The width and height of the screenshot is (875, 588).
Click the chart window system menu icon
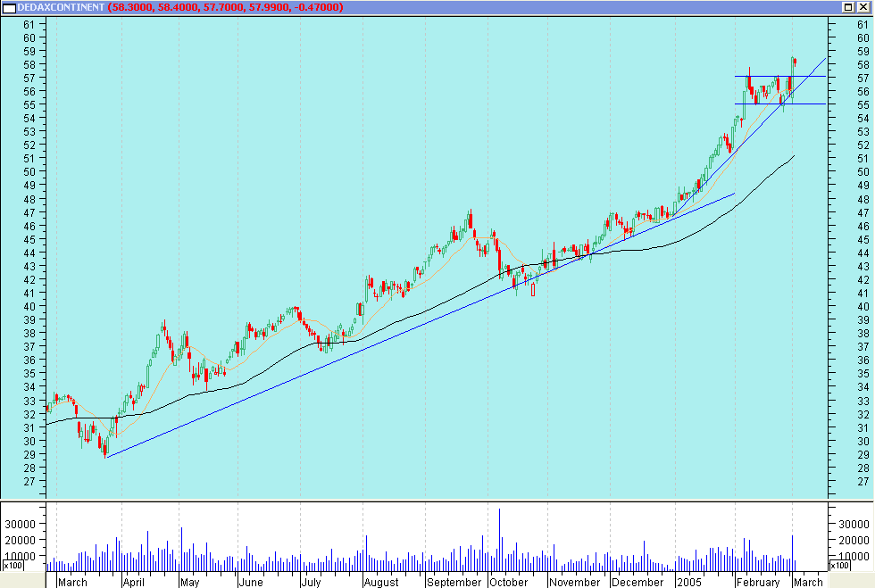coord(8,7)
